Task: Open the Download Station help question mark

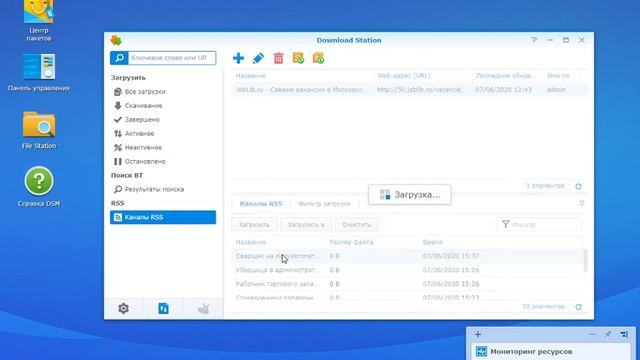Action: click(x=534, y=40)
